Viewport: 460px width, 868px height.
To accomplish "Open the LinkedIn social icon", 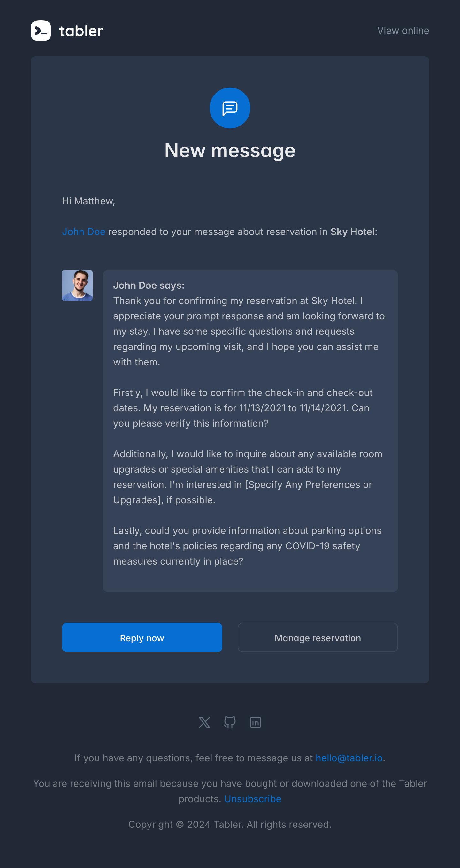I will (x=256, y=722).
